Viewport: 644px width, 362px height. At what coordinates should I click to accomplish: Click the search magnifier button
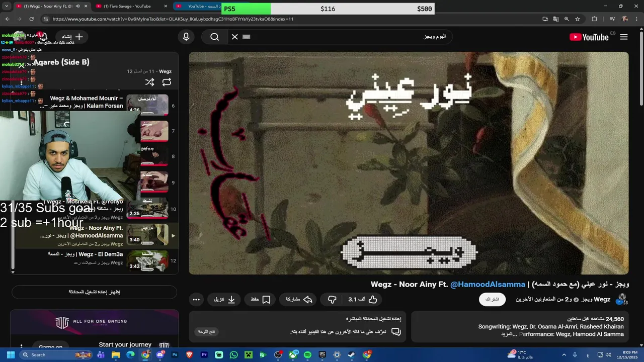tap(215, 37)
